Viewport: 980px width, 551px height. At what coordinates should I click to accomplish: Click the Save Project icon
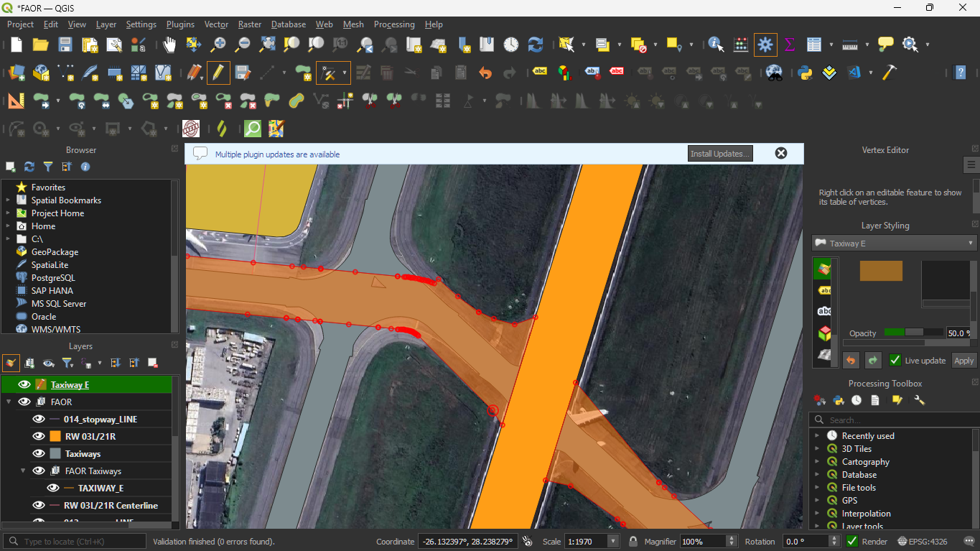point(65,45)
